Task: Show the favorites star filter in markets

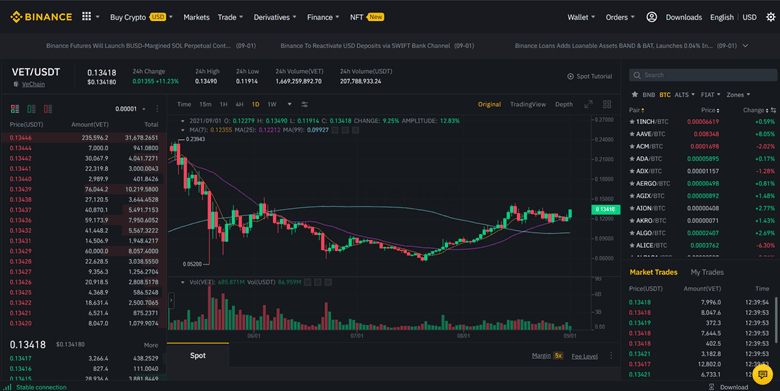Action: pos(634,95)
